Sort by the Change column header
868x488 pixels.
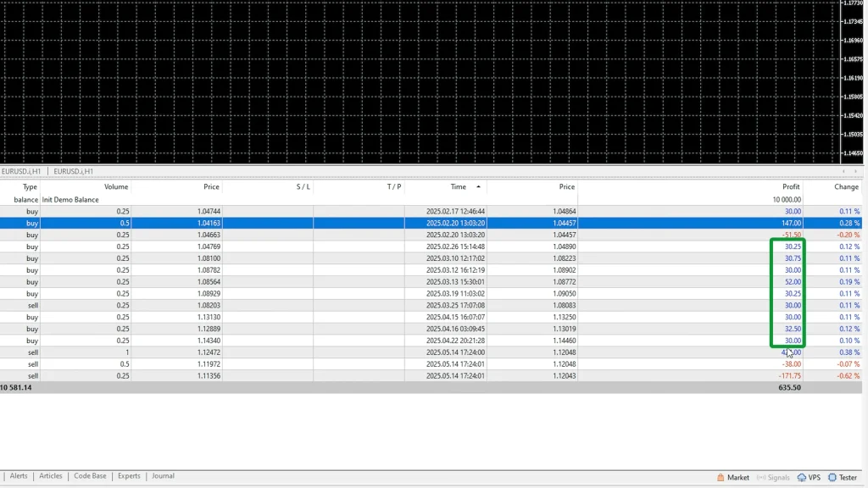[x=845, y=186]
